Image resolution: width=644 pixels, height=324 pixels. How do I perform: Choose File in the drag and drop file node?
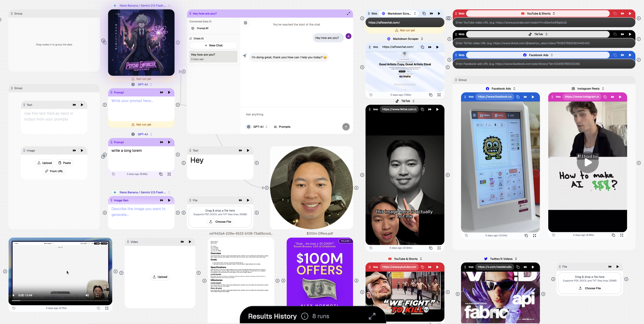[x=220, y=222]
